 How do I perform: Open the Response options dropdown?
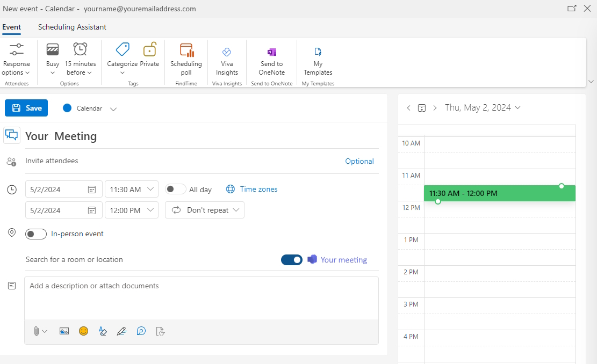coord(16,59)
